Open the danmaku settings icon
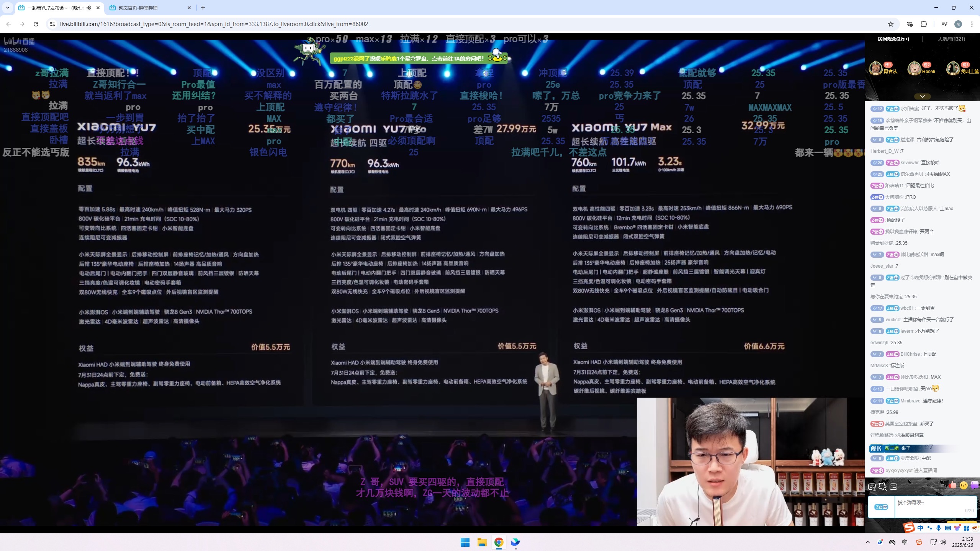Viewport: 980px width, 551px height. pyautogui.click(x=872, y=487)
